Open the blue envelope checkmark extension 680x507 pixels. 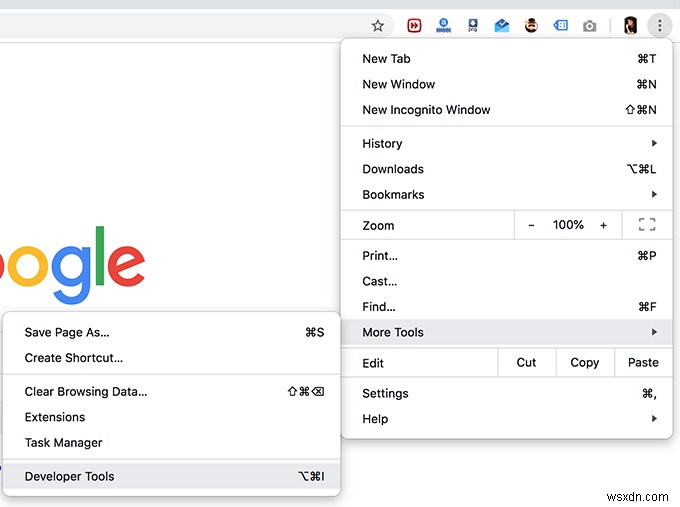pos(502,26)
